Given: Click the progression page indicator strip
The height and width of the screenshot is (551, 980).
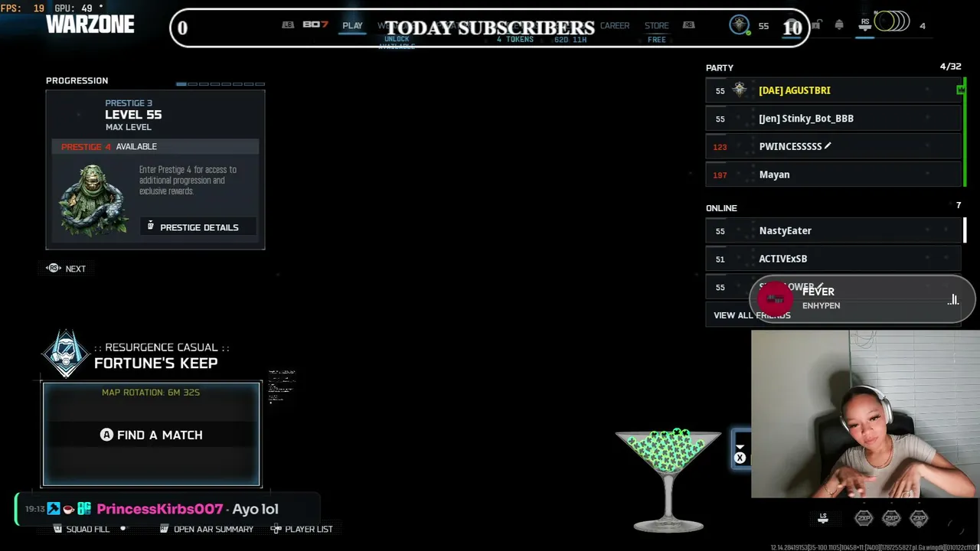Looking at the screenshot, I should click(220, 83).
